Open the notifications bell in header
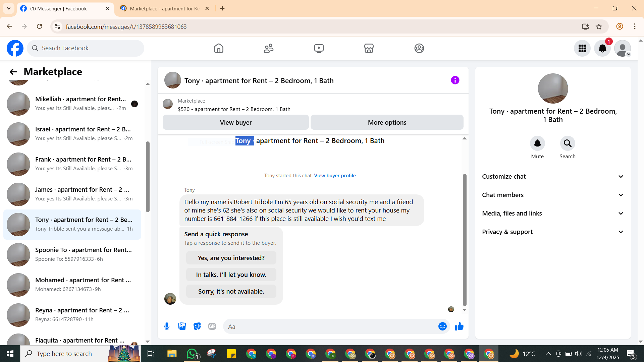The height and width of the screenshot is (362, 644). point(602,48)
